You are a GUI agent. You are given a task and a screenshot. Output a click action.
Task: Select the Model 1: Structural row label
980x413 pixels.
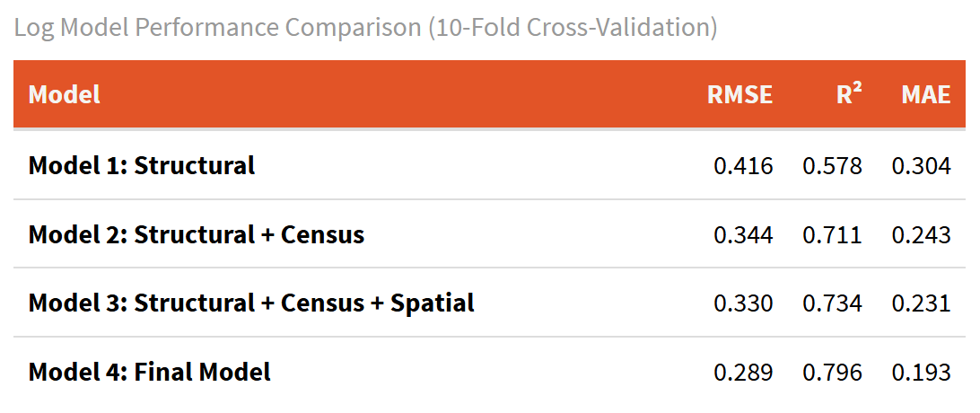pyautogui.click(x=142, y=165)
